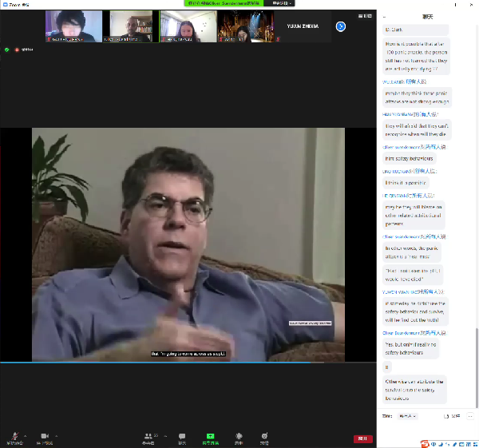Open the video options arrow beside the camera
This screenshot has height=448, width=479.
(57, 436)
